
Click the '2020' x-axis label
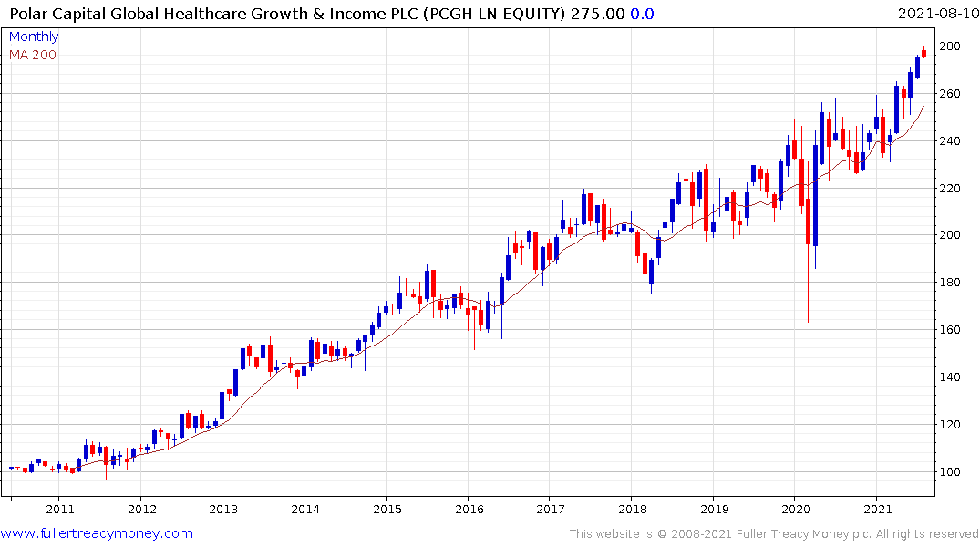(796, 509)
